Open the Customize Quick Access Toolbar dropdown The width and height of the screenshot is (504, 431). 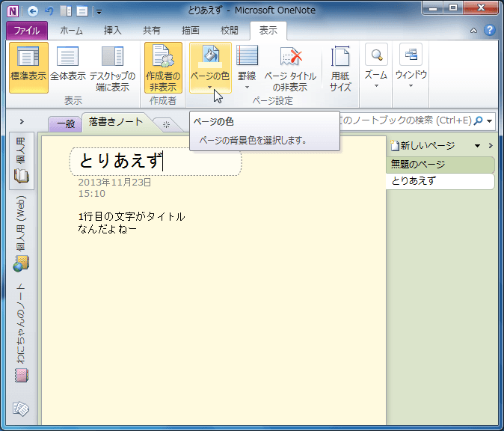(99, 12)
